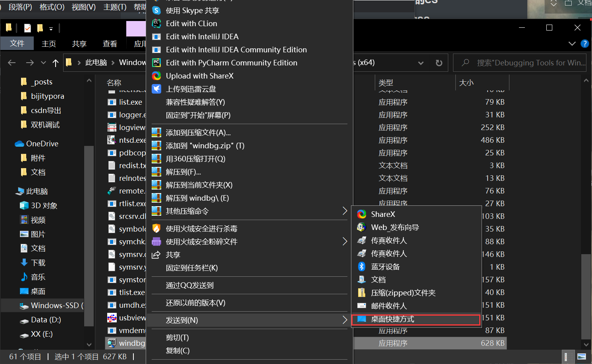Click the 文档 documents icon in submenu
Image resolution: width=592 pixels, height=364 pixels.
361,280
